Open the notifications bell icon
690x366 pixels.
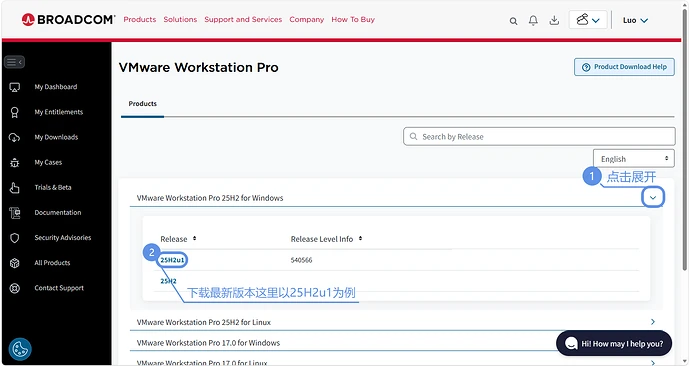tap(533, 20)
